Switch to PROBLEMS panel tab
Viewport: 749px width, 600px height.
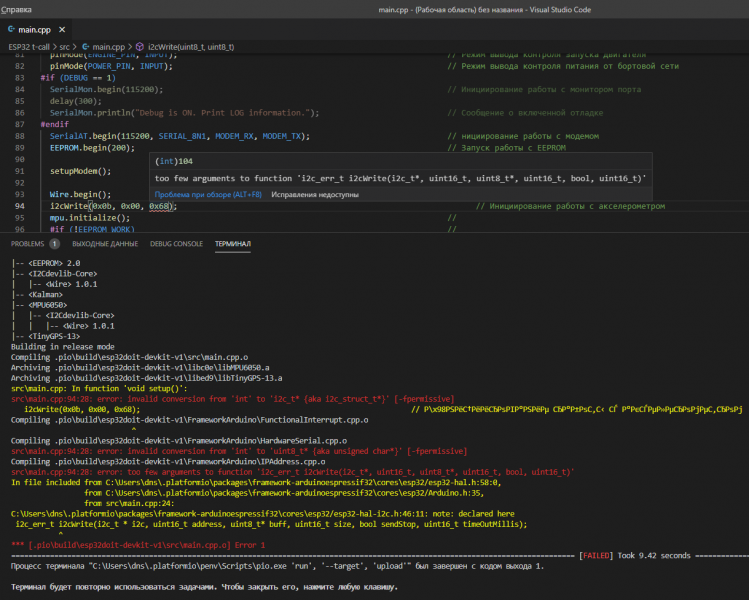(x=27, y=244)
